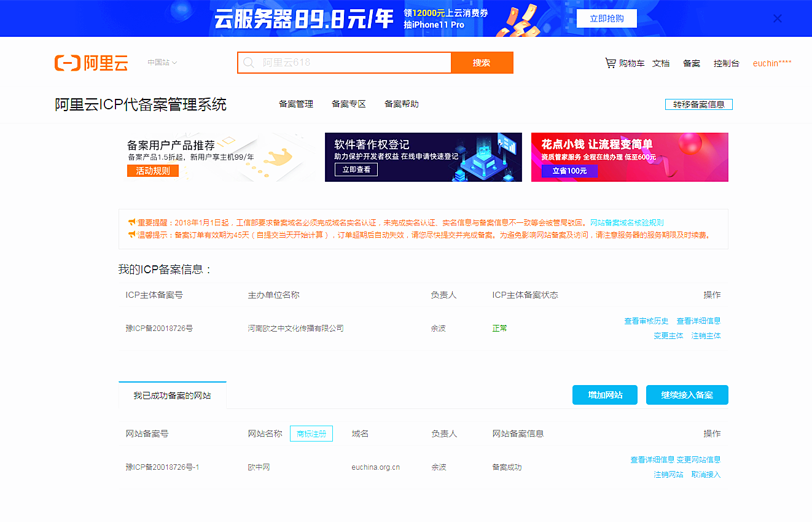The image size is (812, 522).
Task: Open the 备案管理 menu
Action: click(x=296, y=104)
